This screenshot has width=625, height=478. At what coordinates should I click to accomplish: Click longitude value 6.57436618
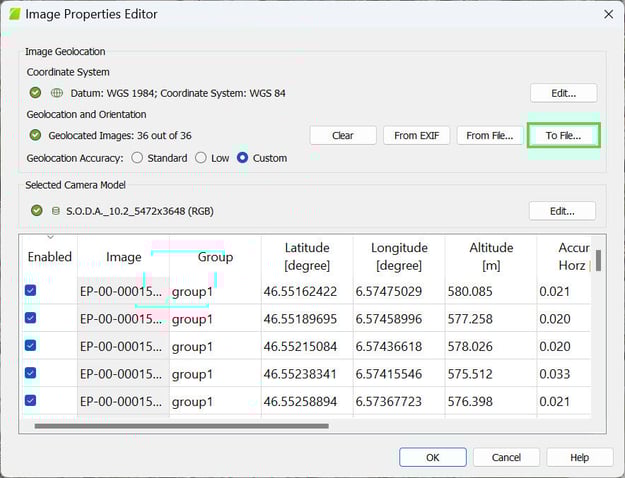pos(389,346)
